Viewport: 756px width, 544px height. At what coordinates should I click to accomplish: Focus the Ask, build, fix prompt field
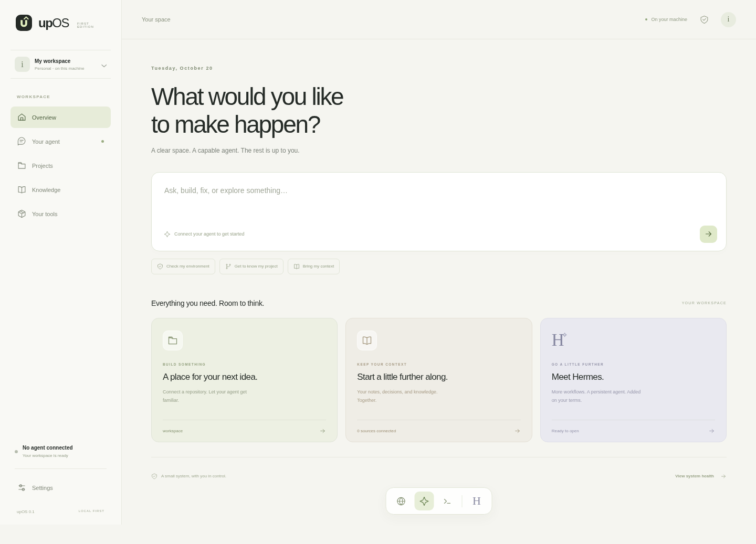point(438,190)
